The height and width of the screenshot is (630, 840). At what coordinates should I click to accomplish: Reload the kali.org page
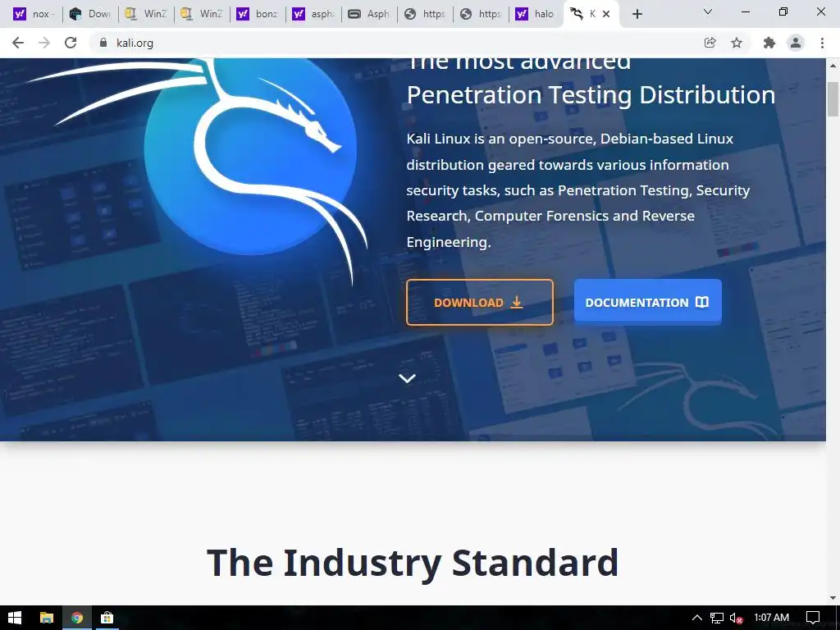point(71,43)
